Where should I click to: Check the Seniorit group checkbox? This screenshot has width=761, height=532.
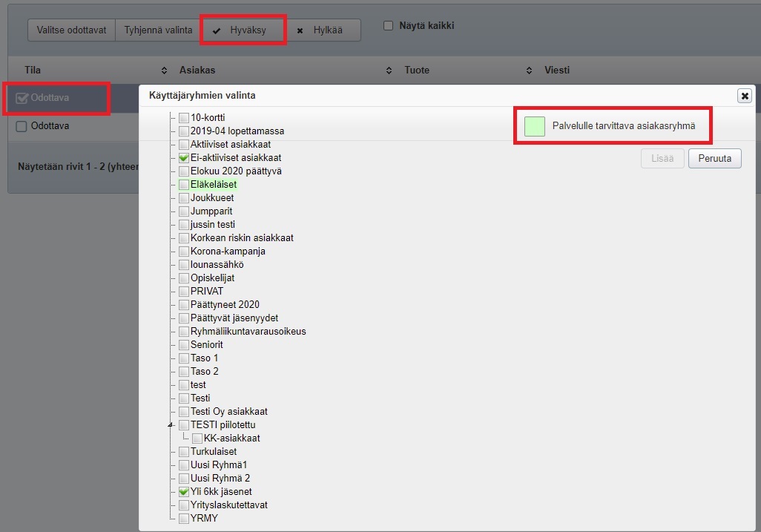[184, 345]
